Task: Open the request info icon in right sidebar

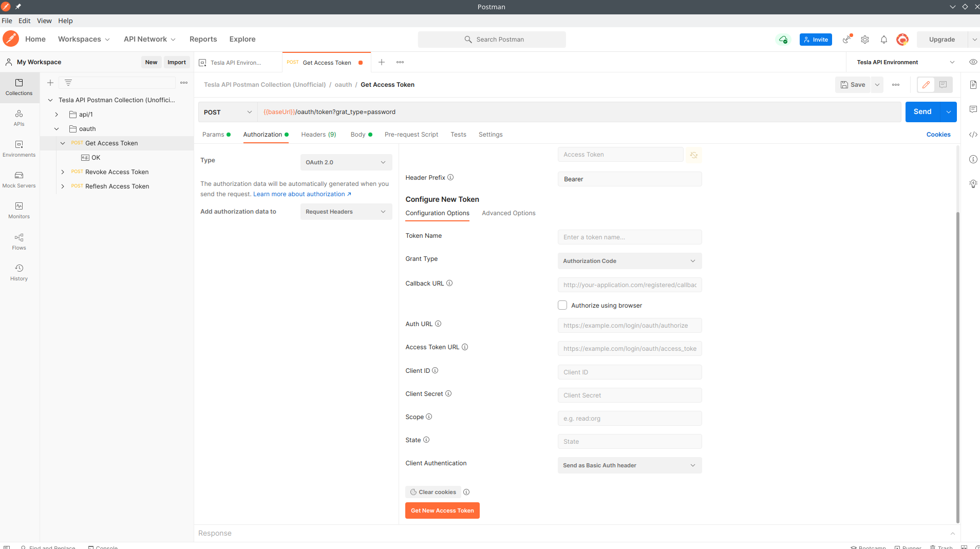Action: coord(973,159)
